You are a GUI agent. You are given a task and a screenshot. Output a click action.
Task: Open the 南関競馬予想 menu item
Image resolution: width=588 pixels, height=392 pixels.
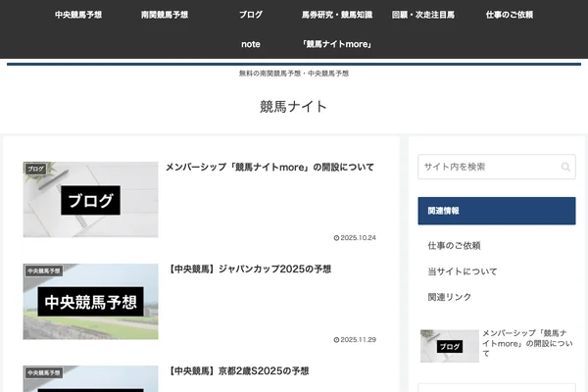click(x=165, y=15)
